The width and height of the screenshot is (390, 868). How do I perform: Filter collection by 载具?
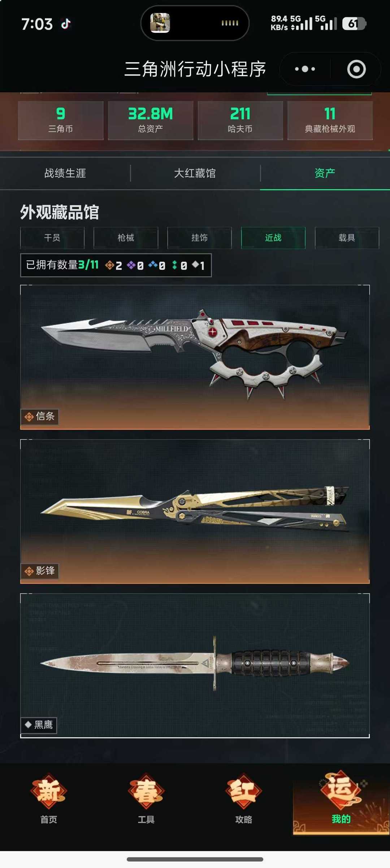347,238
